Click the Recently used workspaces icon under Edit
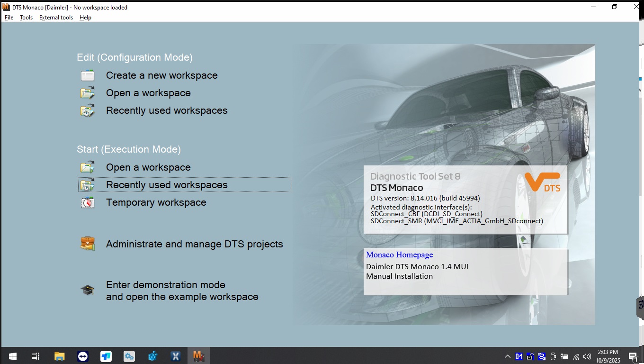The height and width of the screenshot is (364, 644). (x=88, y=111)
